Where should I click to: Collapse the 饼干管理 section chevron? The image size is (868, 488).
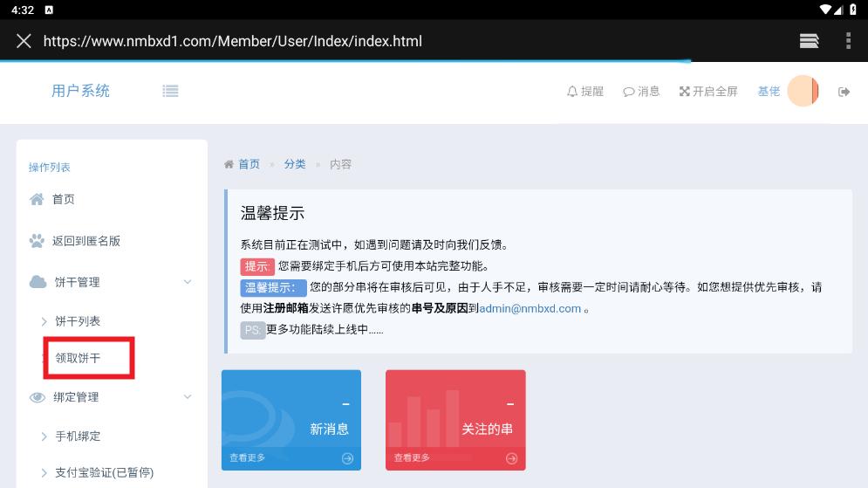click(188, 282)
